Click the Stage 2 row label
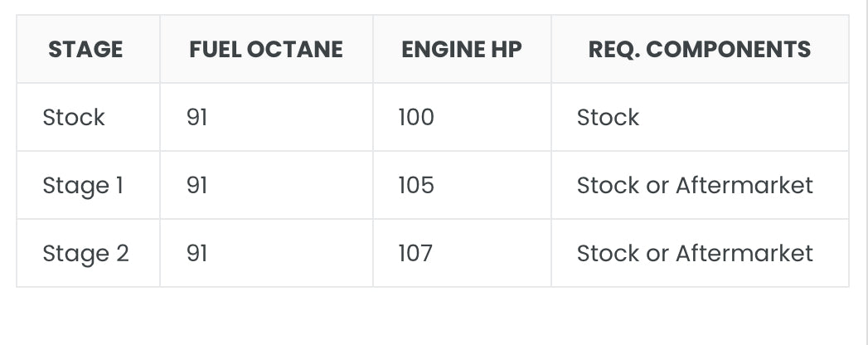 [85, 254]
